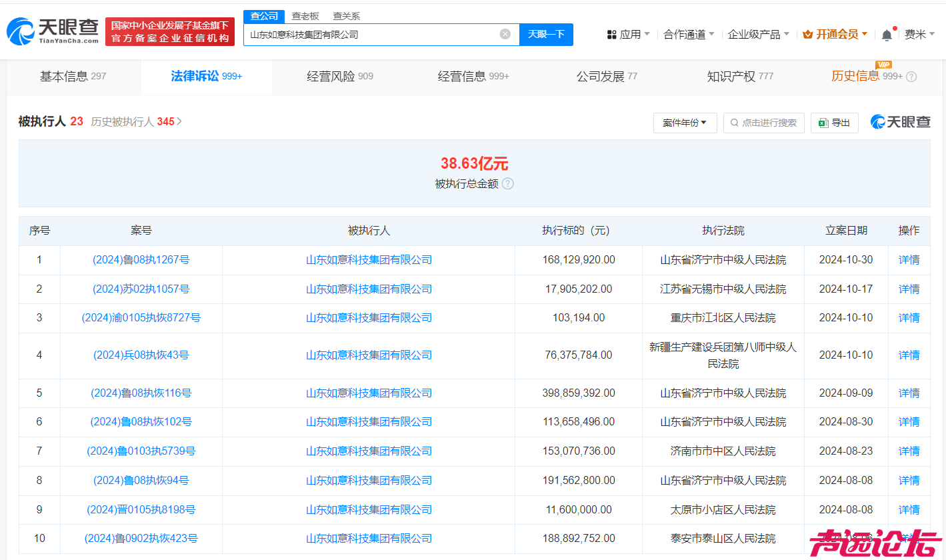Open 详情 for case 兵08执恢43号
This screenshot has height=560, width=946.
pos(909,355)
